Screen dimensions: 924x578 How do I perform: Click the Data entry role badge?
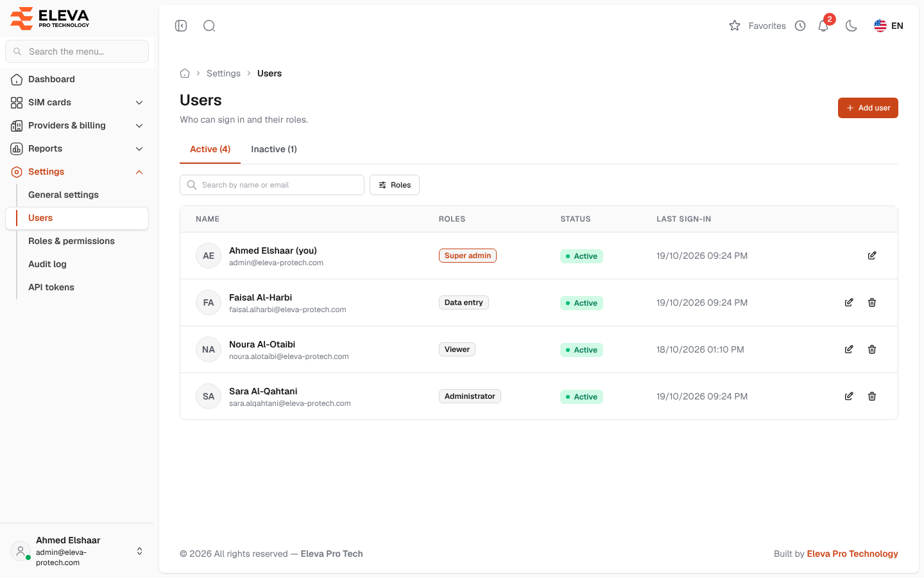(464, 302)
